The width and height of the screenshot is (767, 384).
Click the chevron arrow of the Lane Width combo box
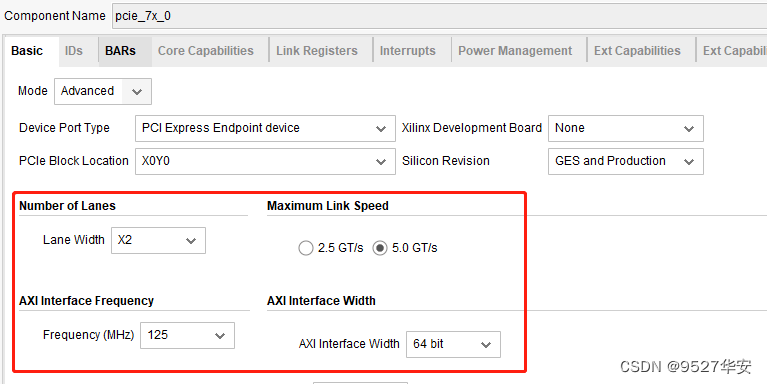191,241
